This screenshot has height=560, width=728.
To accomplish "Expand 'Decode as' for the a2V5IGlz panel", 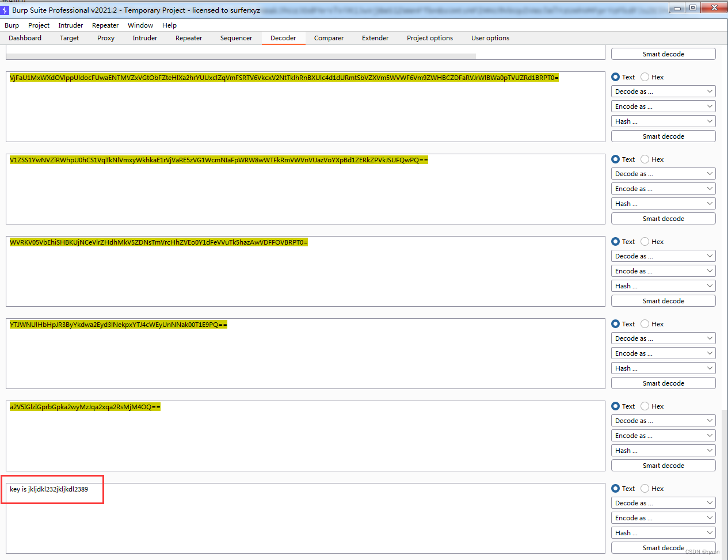I will click(664, 421).
